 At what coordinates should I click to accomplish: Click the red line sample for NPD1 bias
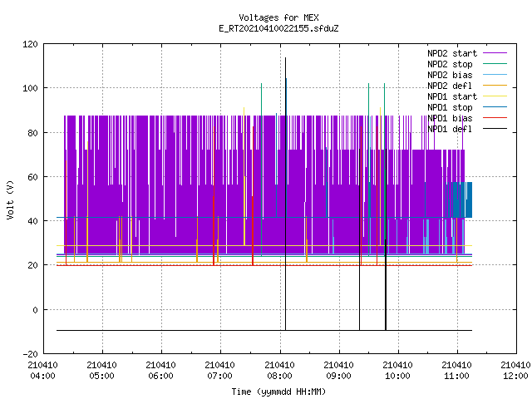tap(495, 118)
